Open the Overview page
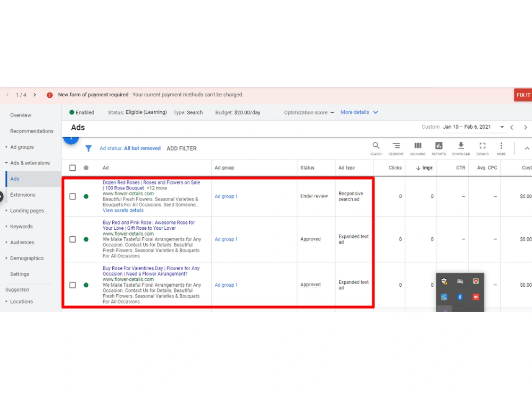The width and height of the screenshot is (532, 399). (21, 115)
